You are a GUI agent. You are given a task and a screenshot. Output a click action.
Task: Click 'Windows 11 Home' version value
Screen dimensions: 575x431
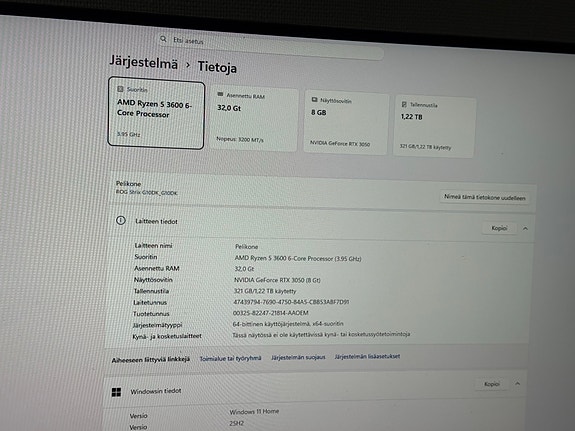[x=254, y=412]
